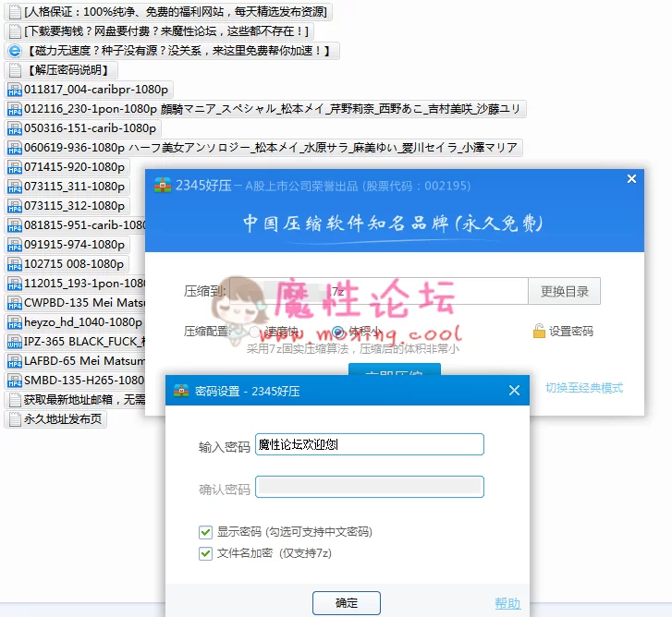Click the MP4 icon of 060619-936-1080p file

click(x=15, y=148)
